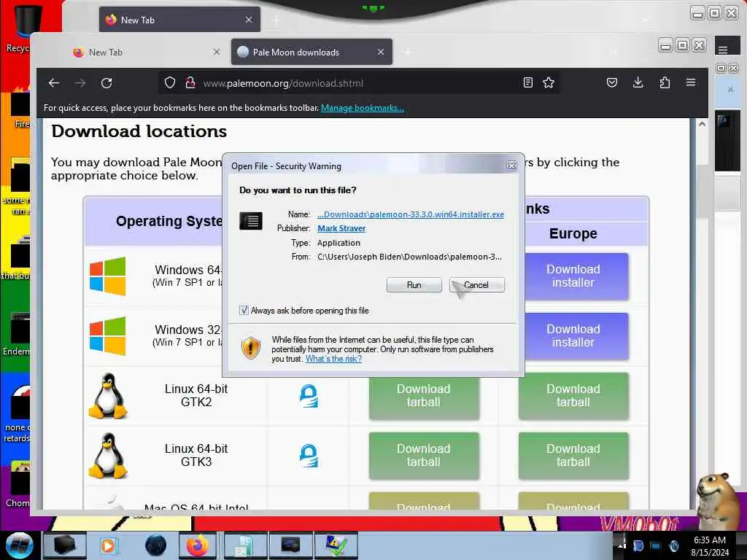
Task: Toggle reader view icon in address bar
Action: [x=528, y=83]
